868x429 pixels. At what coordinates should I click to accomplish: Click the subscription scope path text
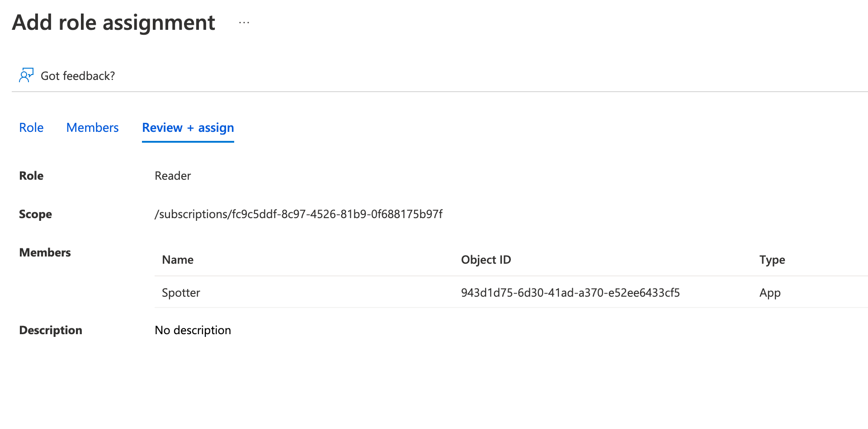[298, 214]
